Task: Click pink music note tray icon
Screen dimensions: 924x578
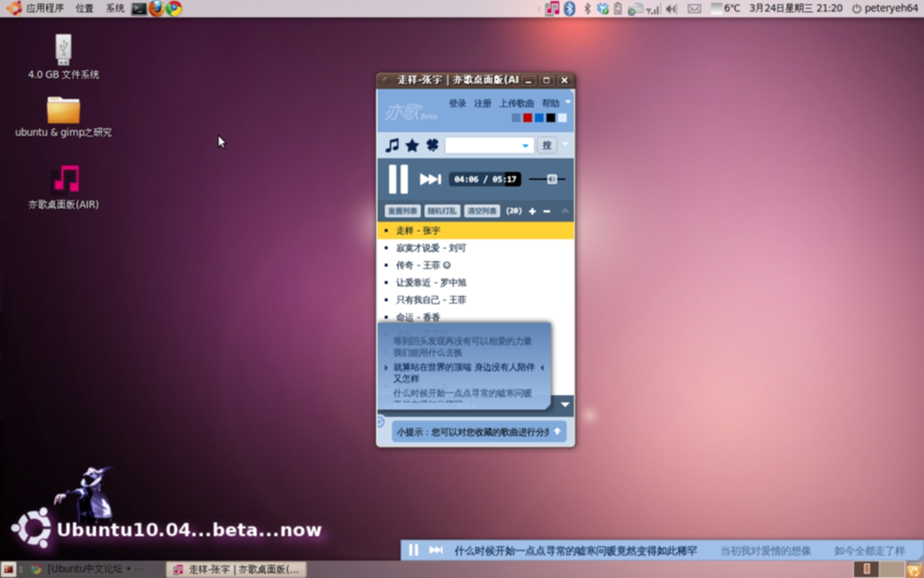Action: click(552, 9)
